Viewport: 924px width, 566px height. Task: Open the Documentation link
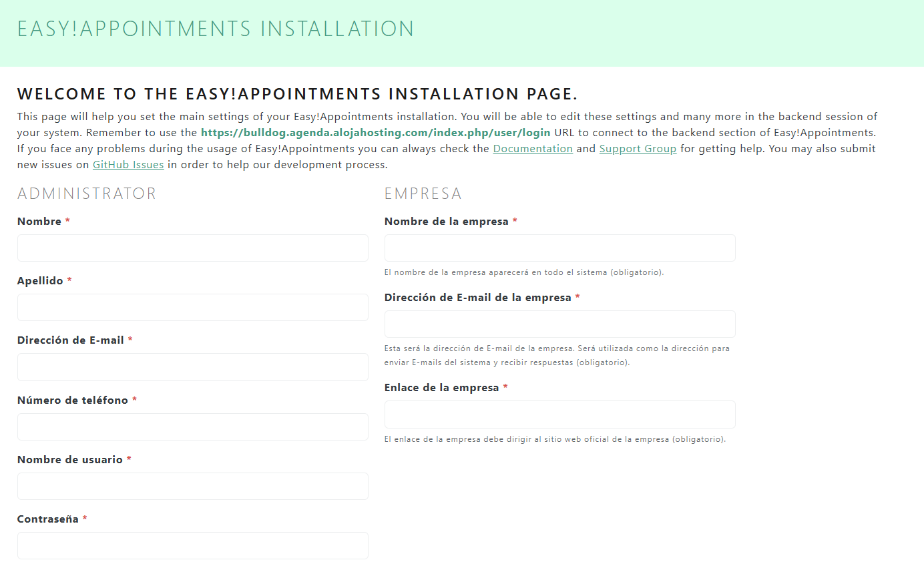[x=532, y=149]
